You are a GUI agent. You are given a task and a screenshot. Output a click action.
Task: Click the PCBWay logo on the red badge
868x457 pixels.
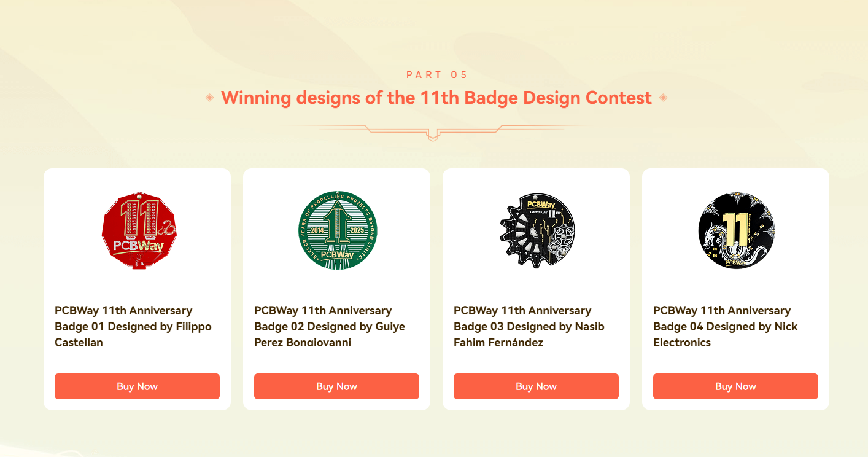[x=139, y=246]
